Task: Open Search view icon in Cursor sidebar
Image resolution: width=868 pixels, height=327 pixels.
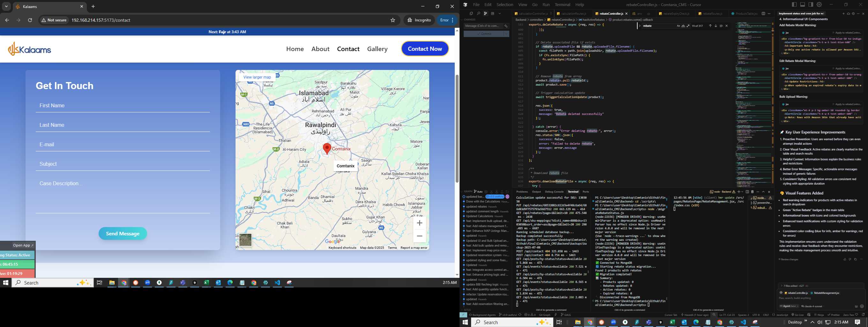Action: [478, 13]
